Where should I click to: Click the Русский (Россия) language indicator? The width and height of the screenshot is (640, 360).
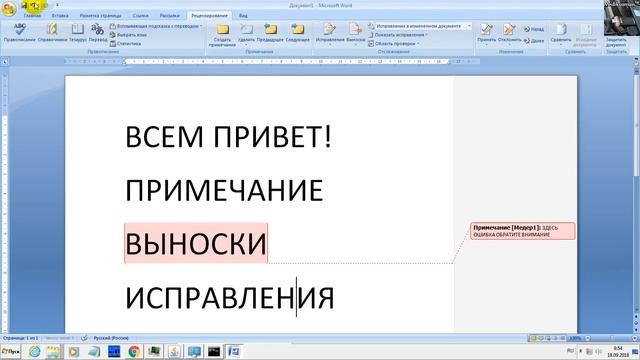pyautogui.click(x=111, y=338)
